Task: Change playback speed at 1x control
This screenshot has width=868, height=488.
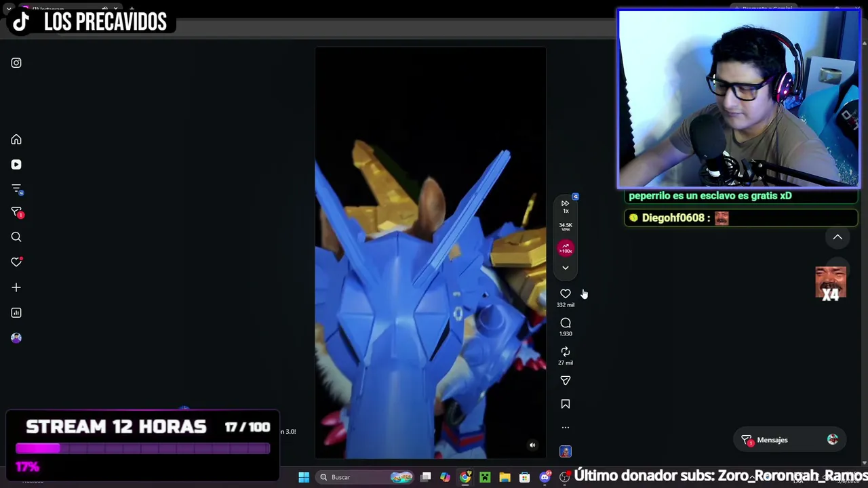Action: (x=566, y=206)
